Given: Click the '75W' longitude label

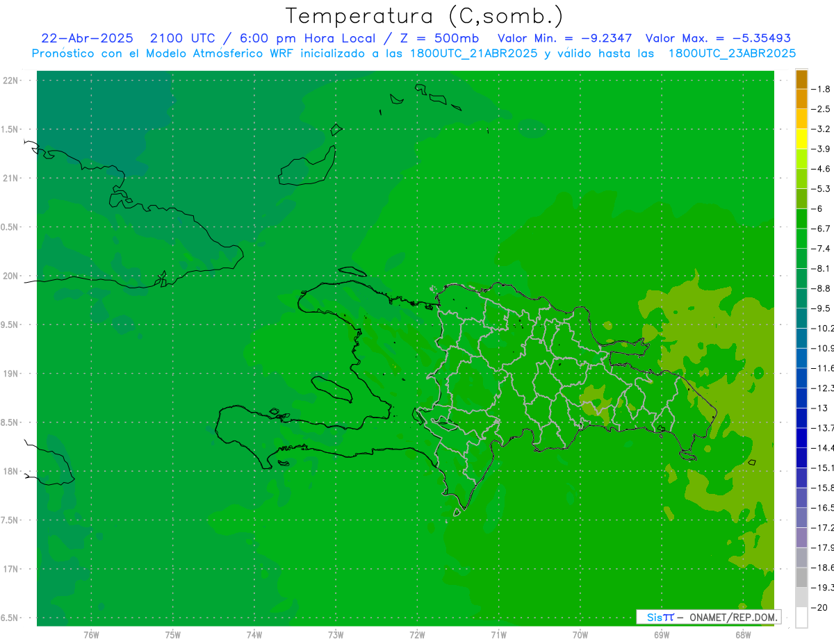Looking at the screenshot, I should pyautogui.click(x=172, y=635).
